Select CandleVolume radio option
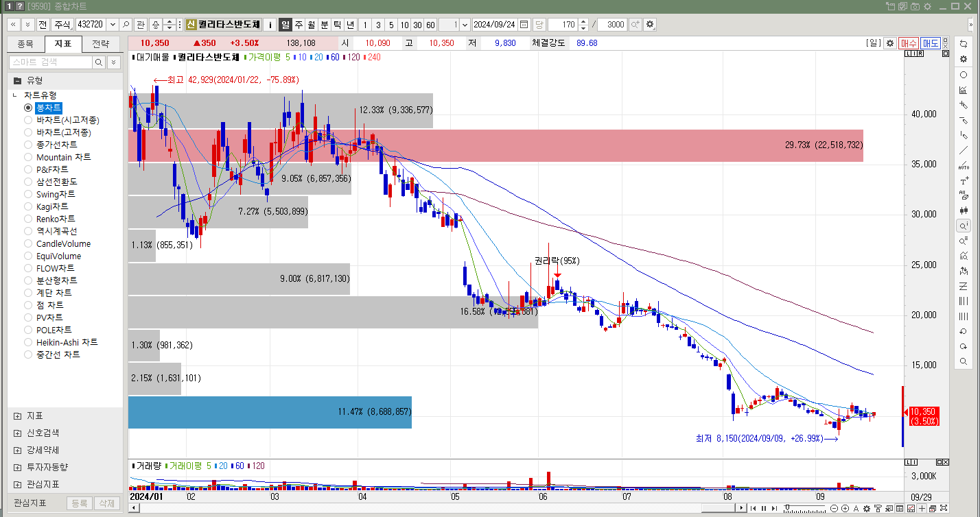 (28, 243)
